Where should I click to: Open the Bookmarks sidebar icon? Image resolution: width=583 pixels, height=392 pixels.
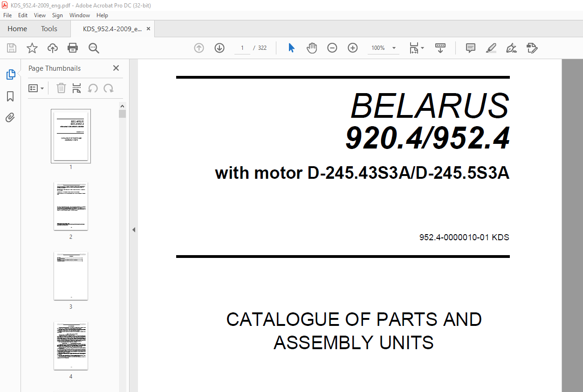point(10,96)
